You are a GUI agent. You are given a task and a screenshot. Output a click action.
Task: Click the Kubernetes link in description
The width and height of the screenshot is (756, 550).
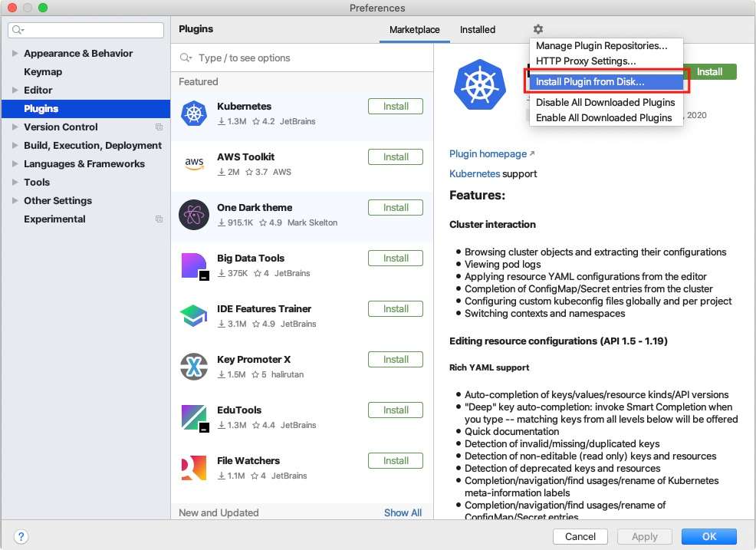475,173
